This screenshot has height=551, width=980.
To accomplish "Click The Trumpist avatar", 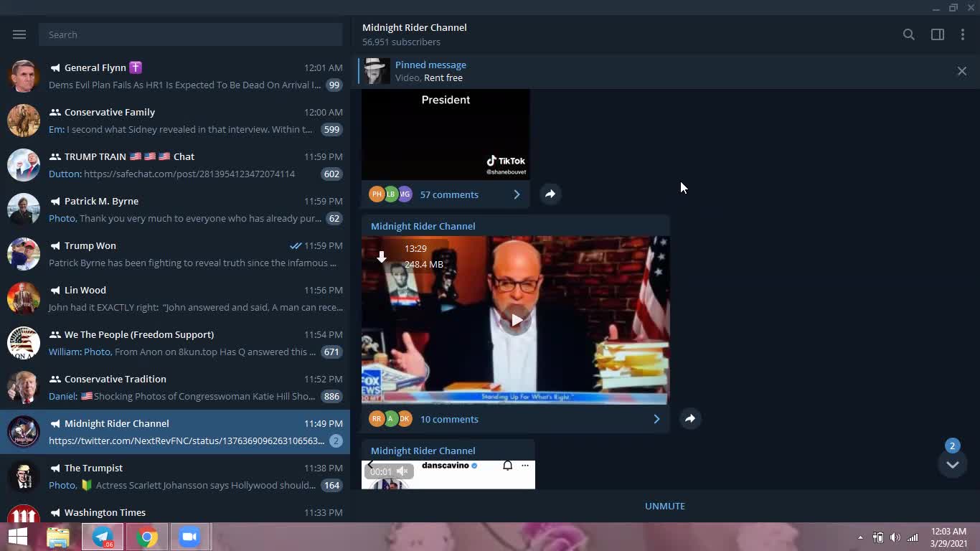I will tap(24, 476).
